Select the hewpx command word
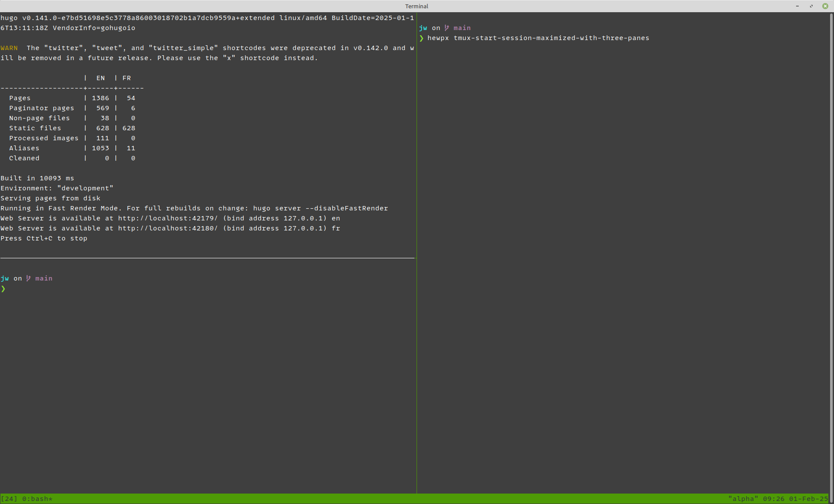The height and width of the screenshot is (504, 834). point(438,38)
